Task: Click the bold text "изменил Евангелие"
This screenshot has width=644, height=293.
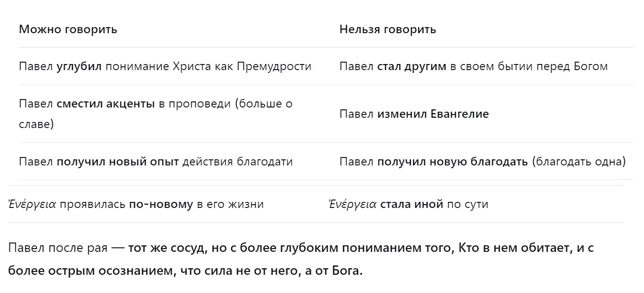Action: point(433,114)
